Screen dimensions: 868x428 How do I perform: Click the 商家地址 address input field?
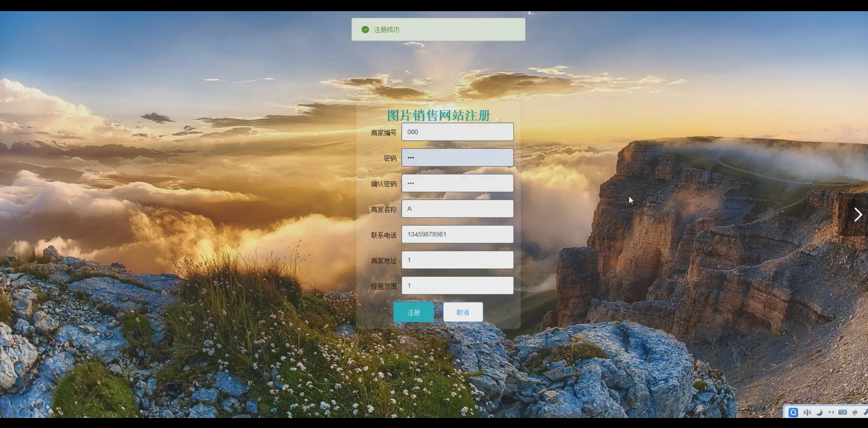[457, 260]
